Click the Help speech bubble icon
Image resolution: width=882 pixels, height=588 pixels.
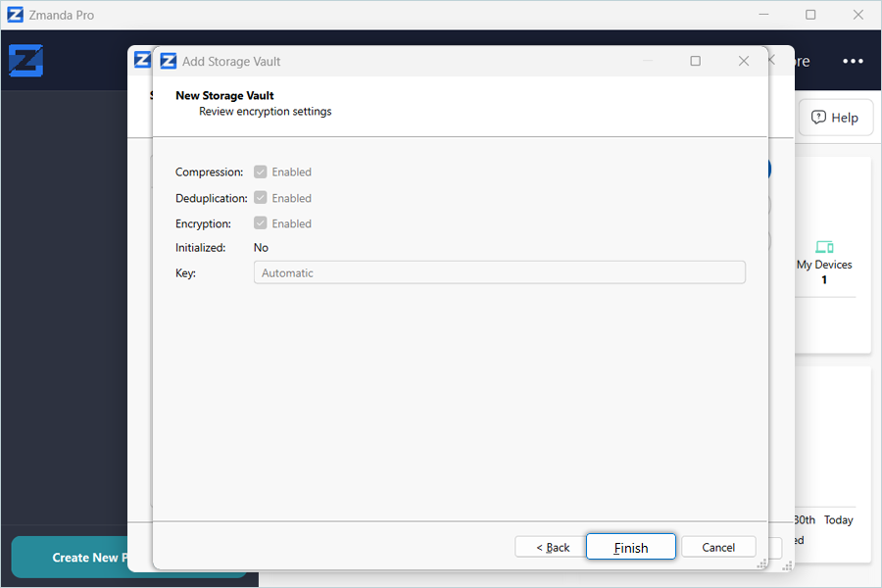pos(819,118)
